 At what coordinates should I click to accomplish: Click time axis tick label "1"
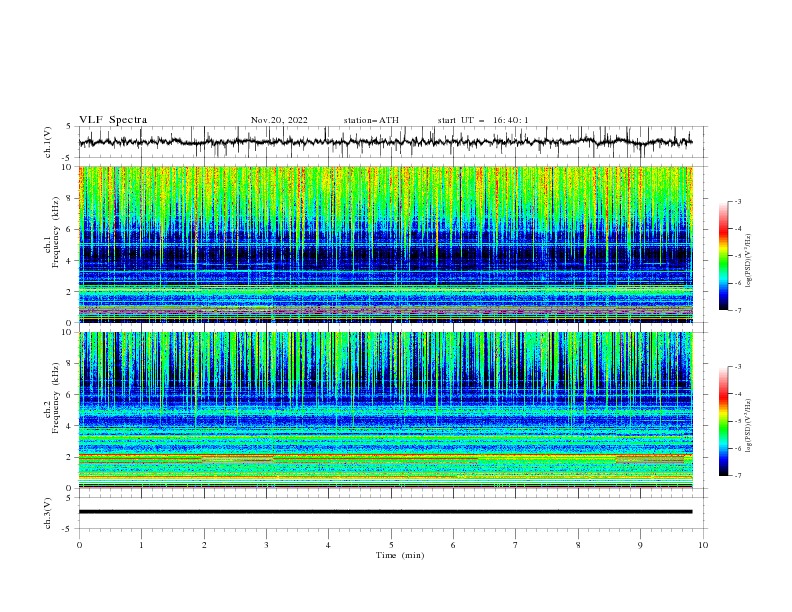[x=141, y=545]
